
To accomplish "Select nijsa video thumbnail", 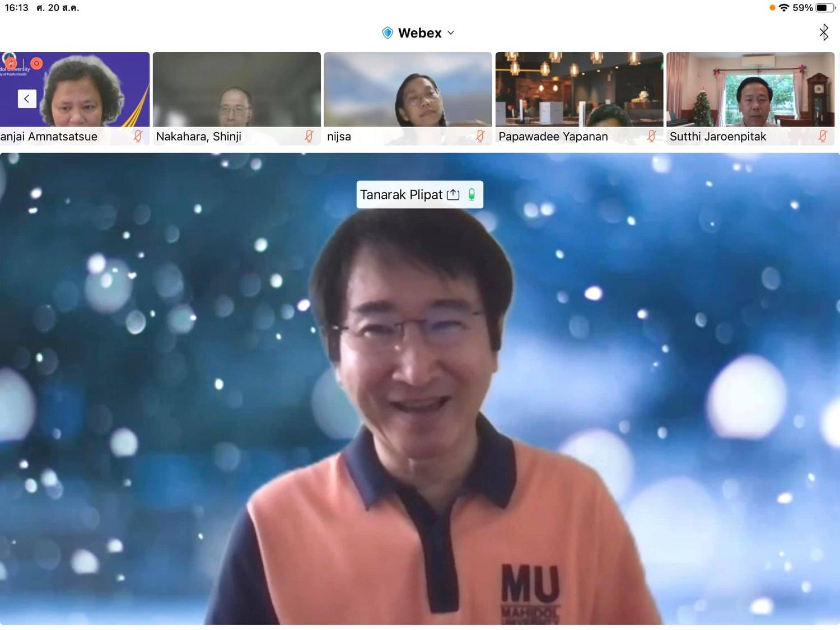I will click(408, 99).
